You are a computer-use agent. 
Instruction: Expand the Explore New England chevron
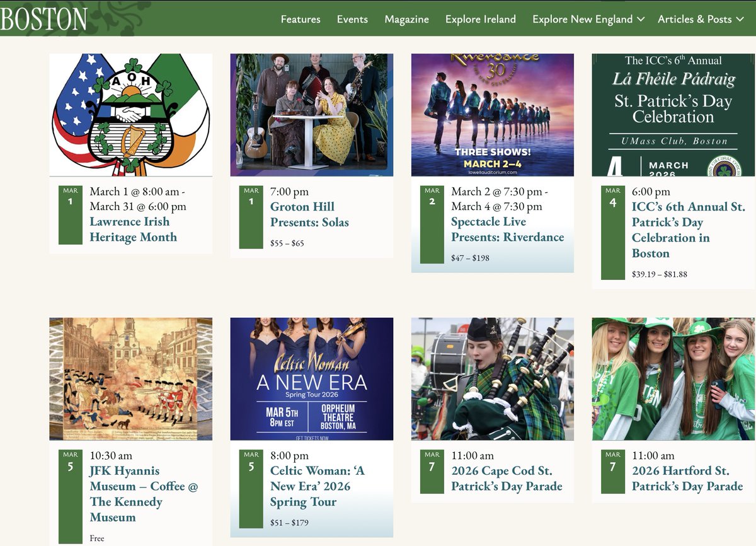click(x=641, y=19)
